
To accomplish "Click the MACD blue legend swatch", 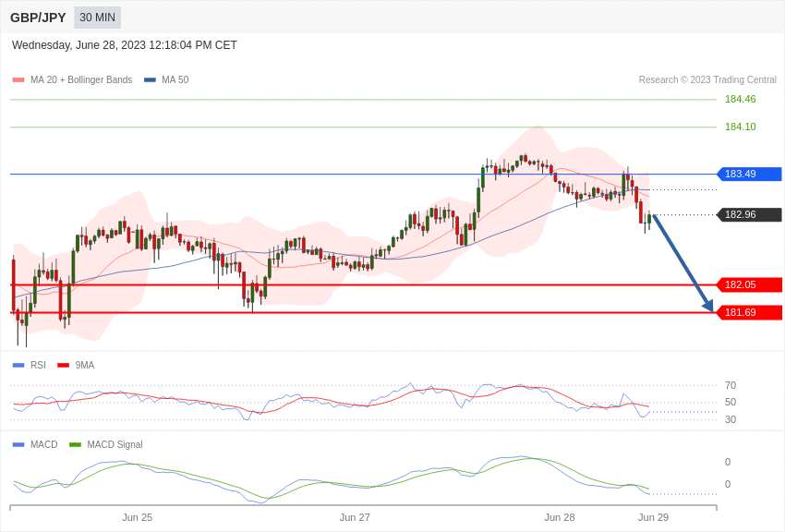I will (18, 444).
